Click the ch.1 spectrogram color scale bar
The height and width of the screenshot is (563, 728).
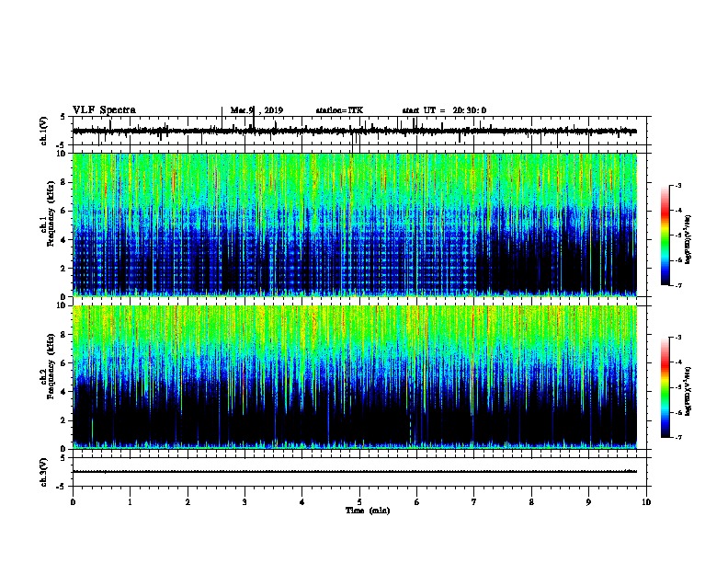coord(665,236)
